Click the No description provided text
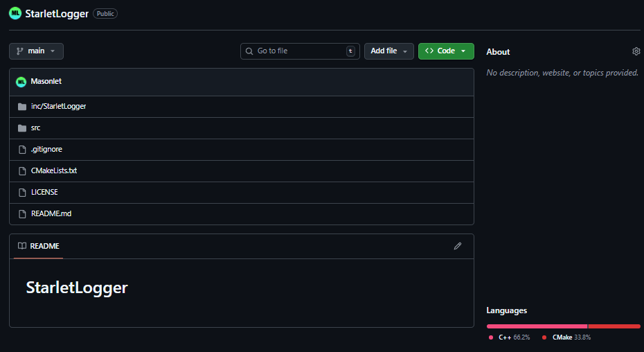The width and height of the screenshot is (644, 352). pyautogui.click(x=562, y=73)
